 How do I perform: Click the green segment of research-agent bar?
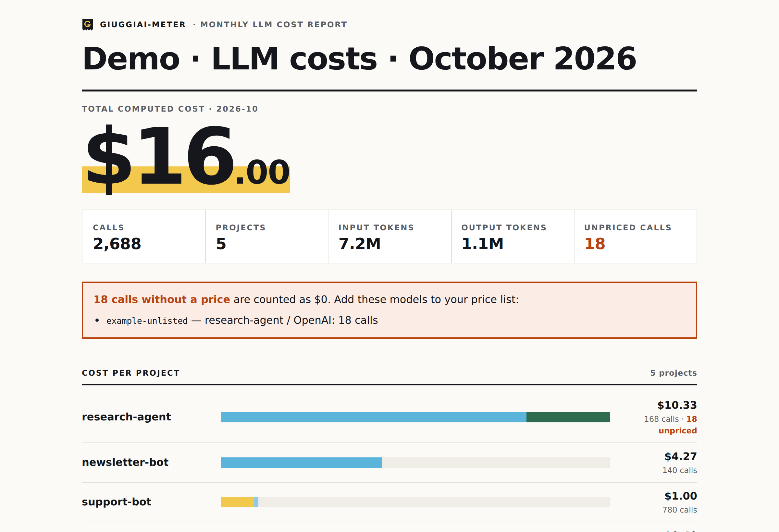click(568, 417)
